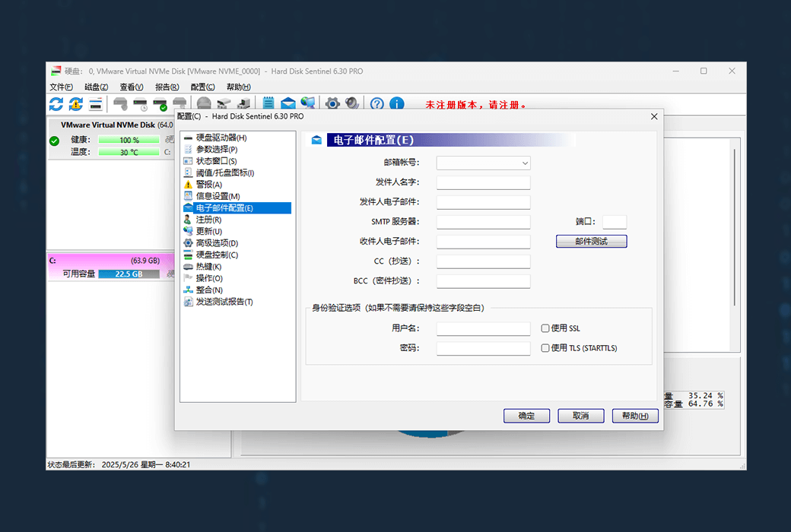Select 硬盘驱动器(H) in the config tree

coord(221,138)
